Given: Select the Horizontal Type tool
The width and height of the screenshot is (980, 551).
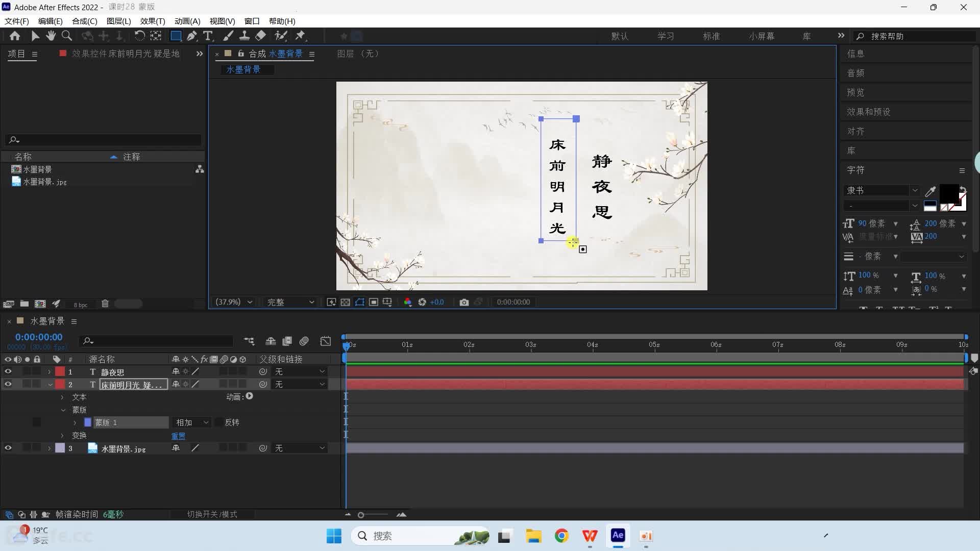Looking at the screenshot, I should click(x=208, y=36).
